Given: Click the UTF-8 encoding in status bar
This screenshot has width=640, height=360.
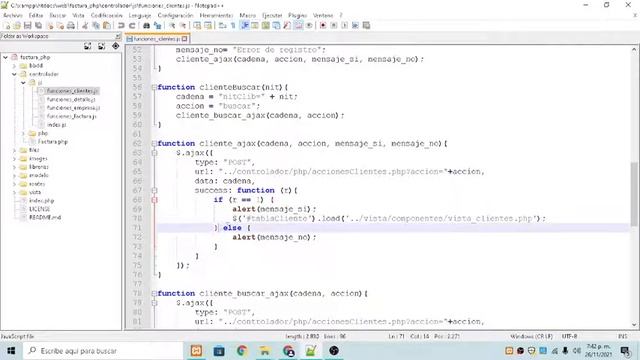Looking at the screenshot, I should pyautogui.click(x=569, y=336).
